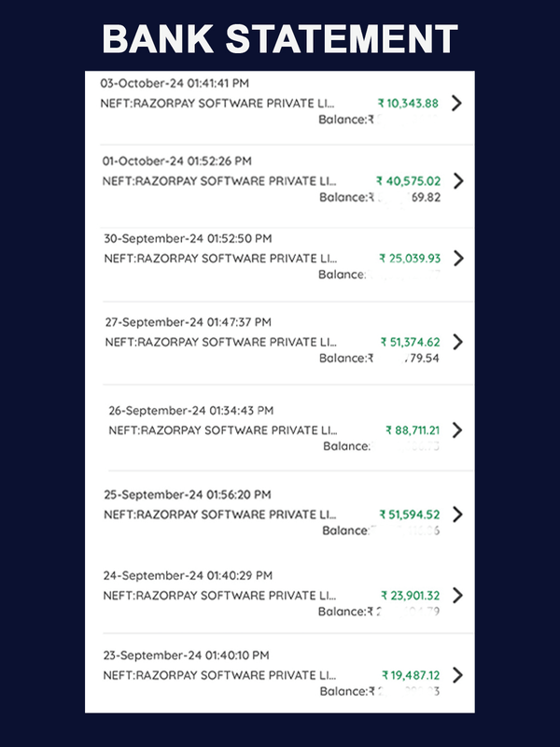Click arrow next to ₹23,901.32 amount

457,595
